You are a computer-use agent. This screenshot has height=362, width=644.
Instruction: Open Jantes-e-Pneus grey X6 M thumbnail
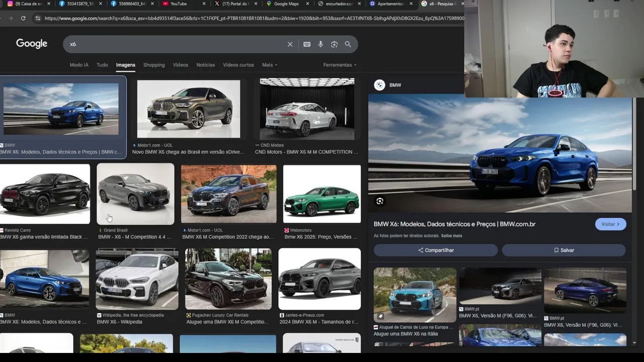point(319,279)
